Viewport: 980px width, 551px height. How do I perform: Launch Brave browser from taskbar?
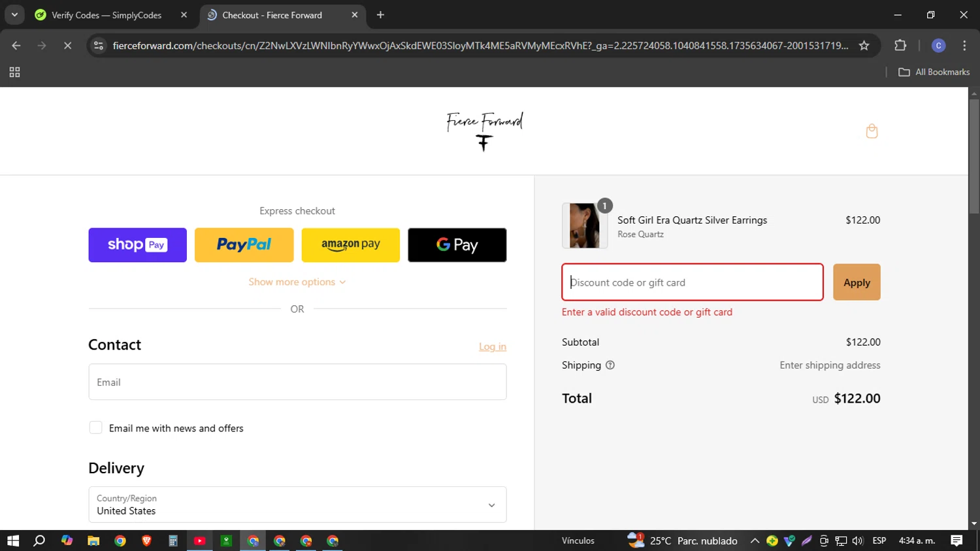click(x=146, y=541)
